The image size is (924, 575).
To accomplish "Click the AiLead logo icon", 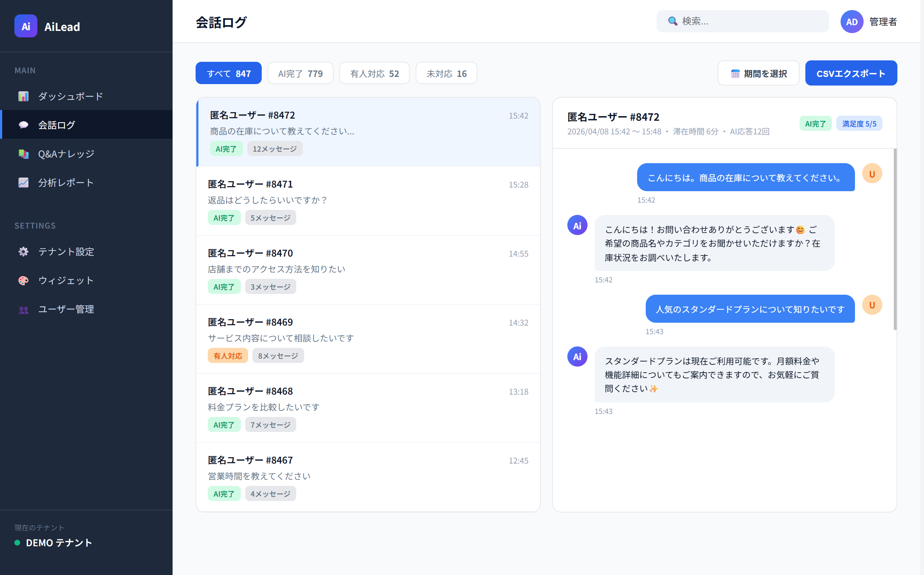I will [x=26, y=26].
